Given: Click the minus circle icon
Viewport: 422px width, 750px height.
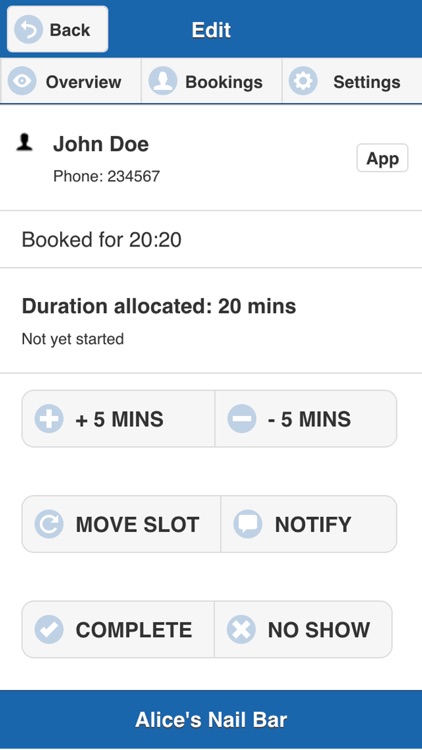Looking at the screenshot, I should [x=242, y=419].
